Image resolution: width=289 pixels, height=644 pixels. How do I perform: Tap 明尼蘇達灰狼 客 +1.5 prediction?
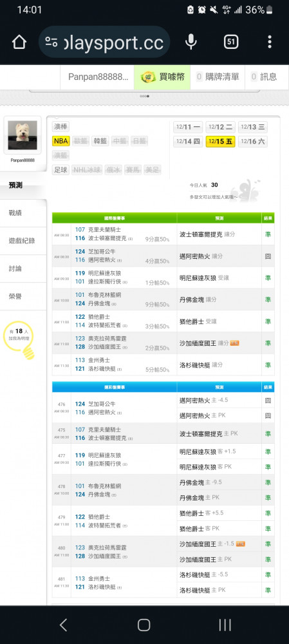(x=207, y=451)
